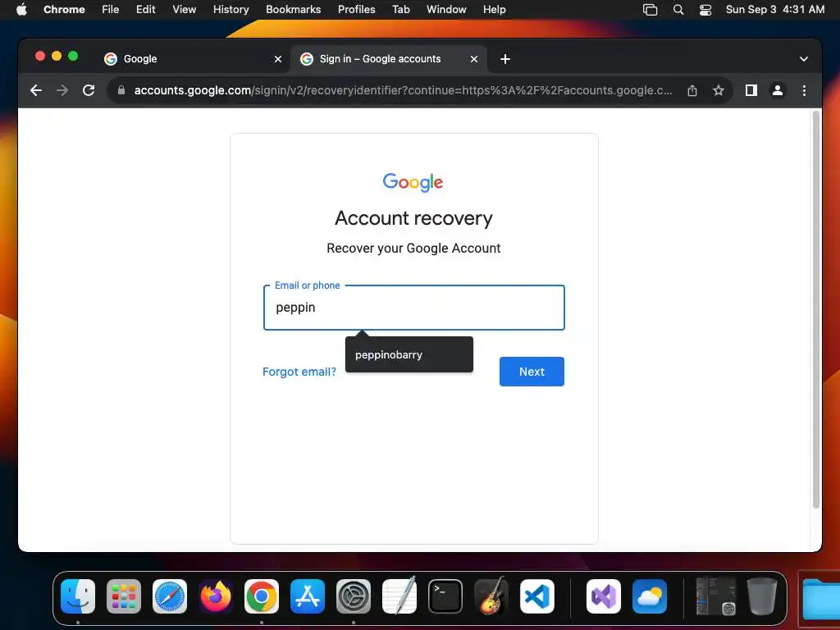Open a new tab

click(x=505, y=59)
